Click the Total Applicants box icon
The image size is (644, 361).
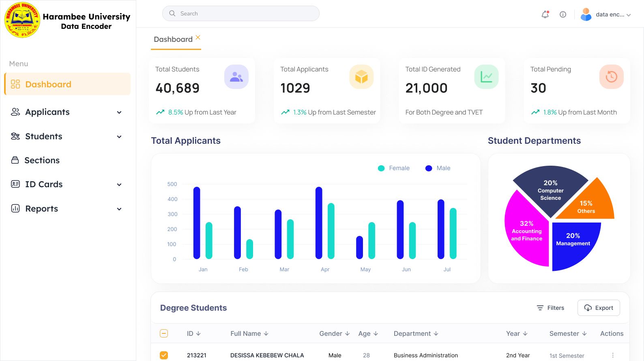(x=361, y=77)
